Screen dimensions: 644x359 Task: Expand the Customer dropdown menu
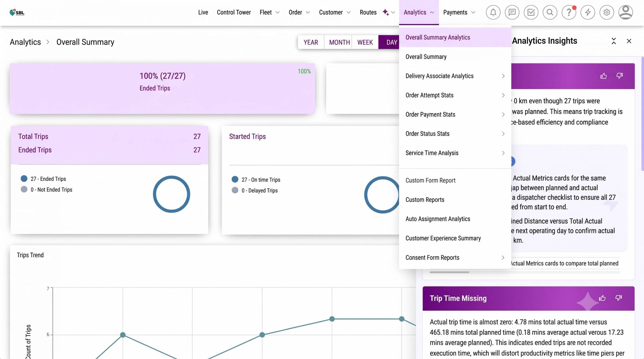coord(335,12)
